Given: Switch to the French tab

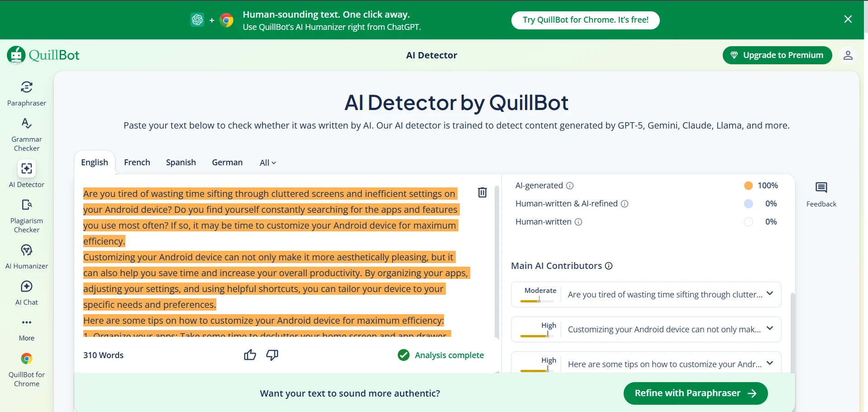Looking at the screenshot, I should (137, 162).
